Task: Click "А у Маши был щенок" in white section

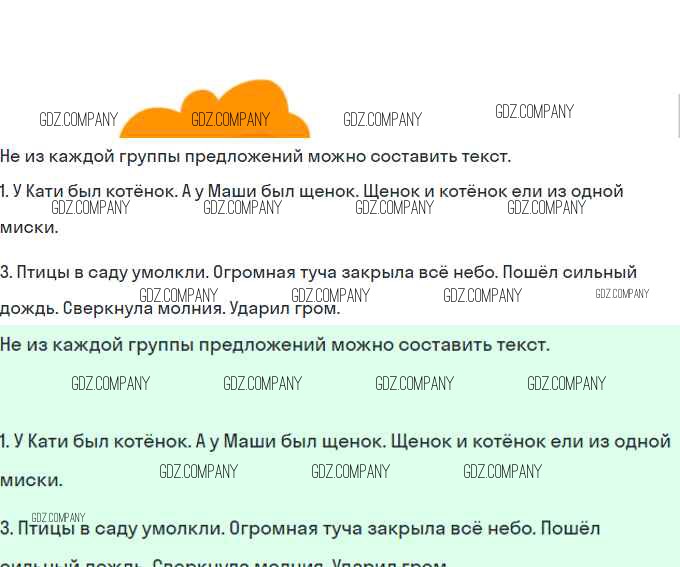Action: point(270,191)
